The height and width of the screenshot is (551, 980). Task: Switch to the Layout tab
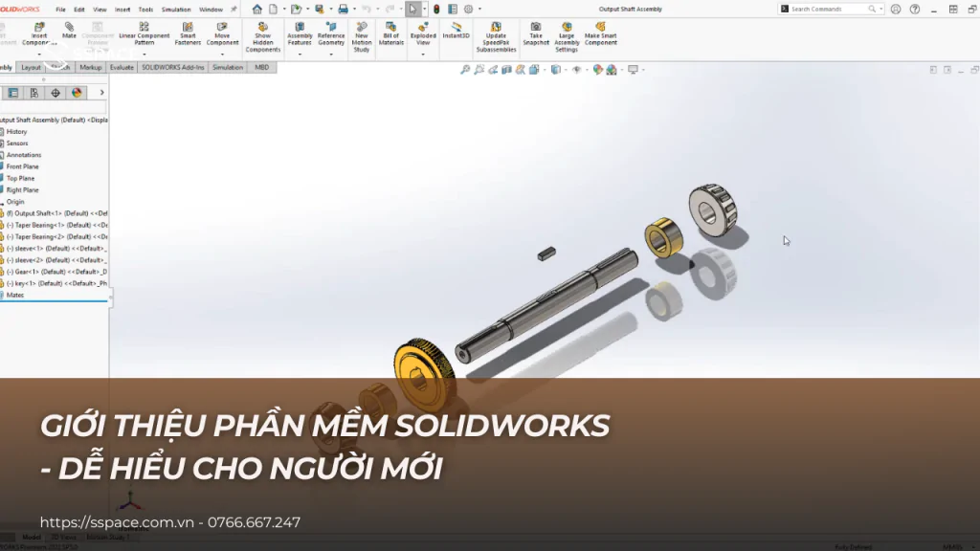(x=31, y=68)
